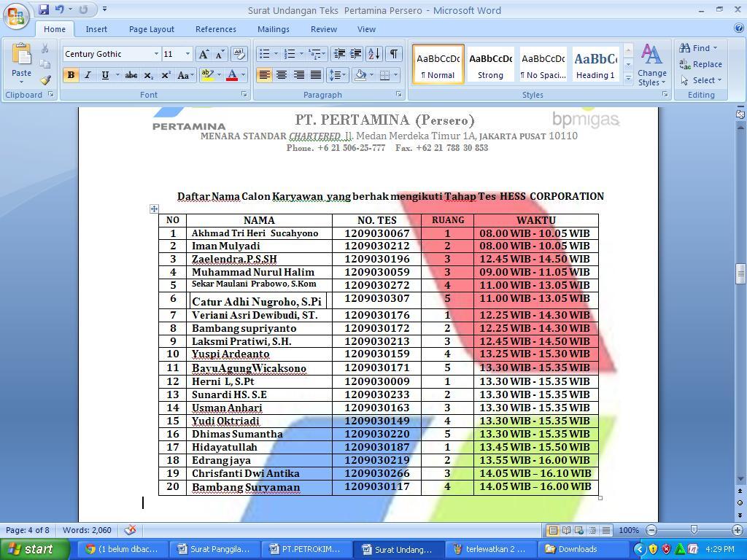Toggle Underline formatting
747x560 pixels.
(105, 75)
